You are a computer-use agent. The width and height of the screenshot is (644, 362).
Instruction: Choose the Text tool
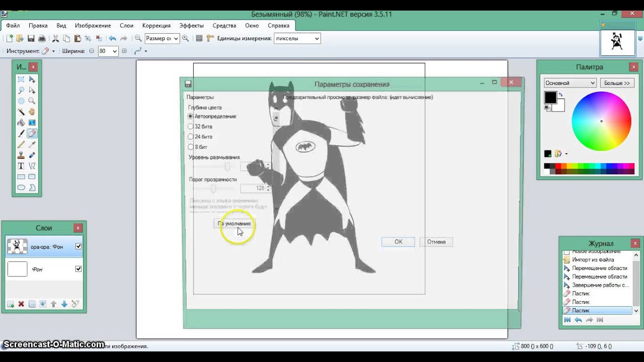tap(21, 166)
